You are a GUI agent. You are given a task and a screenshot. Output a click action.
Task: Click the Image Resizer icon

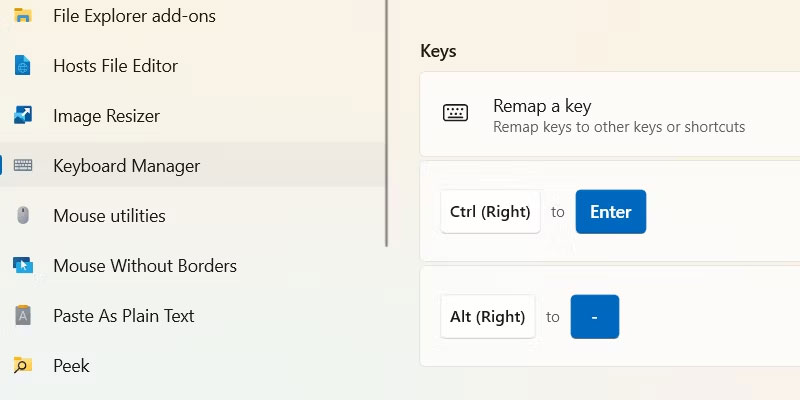coord(23,116)
